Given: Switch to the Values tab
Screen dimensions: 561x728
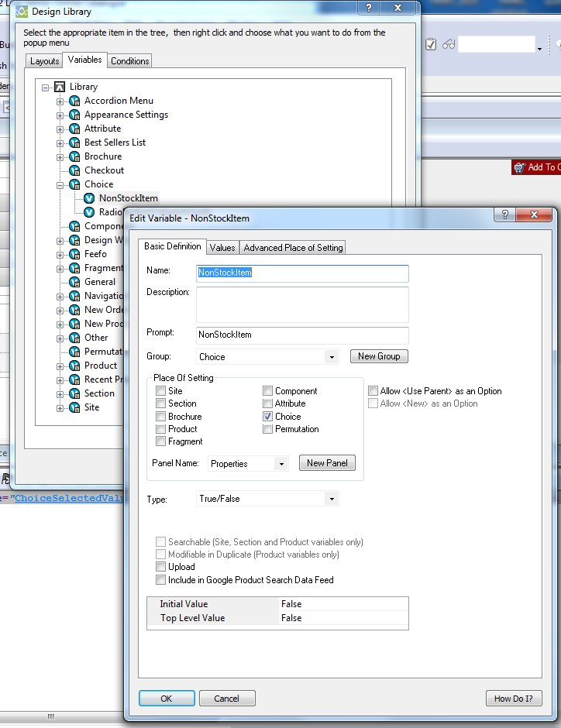Looking at the screenshot, I should tap(222, 248).
